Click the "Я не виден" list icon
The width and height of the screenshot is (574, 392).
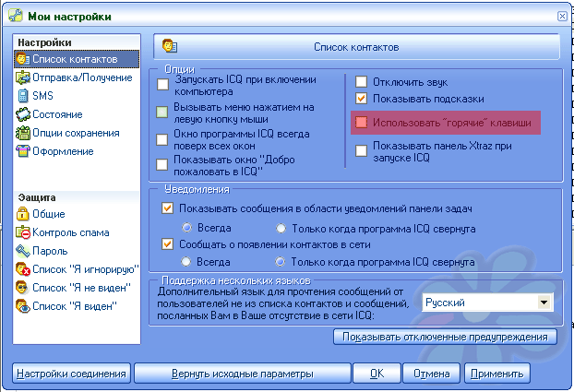click(x=22, y=288)
